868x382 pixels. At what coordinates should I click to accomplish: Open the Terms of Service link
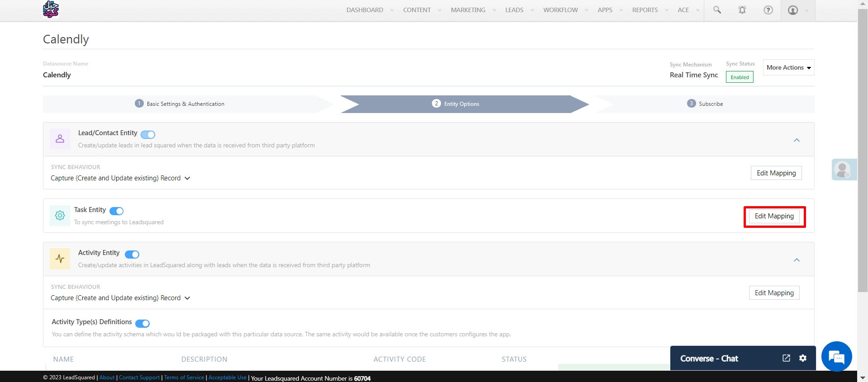click(x=184, y=377)
